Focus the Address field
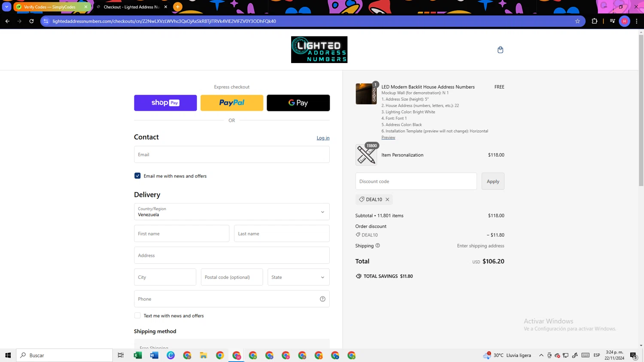Image resolution: width=644 pixels, height=362 pixels. tap(232, 255)
